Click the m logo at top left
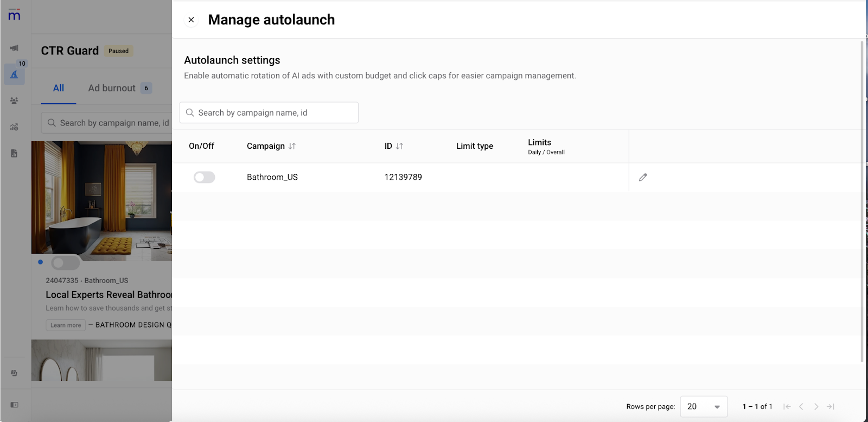This screenshot has height=422, width=868. coord(14,15)
